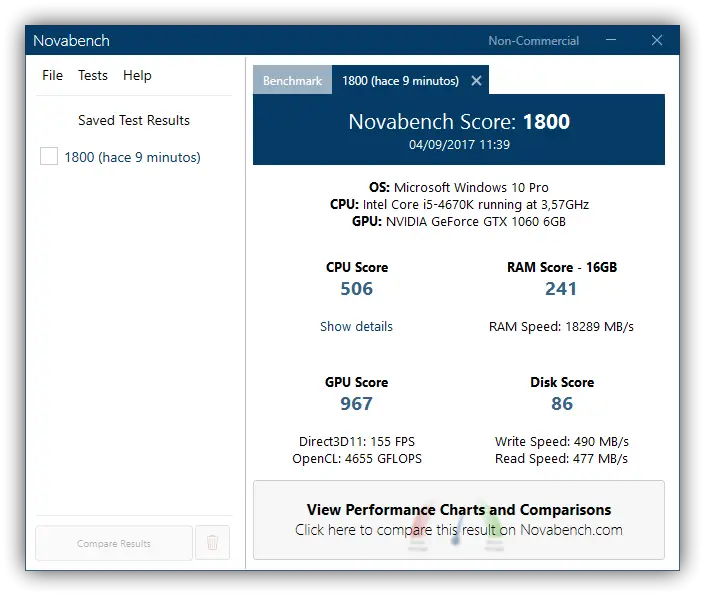The width and height of the screenshot is (705, 596).
Task: Click the OS: Microsoft Windows 10 Pro line
Action: click(x=459, y=187)
